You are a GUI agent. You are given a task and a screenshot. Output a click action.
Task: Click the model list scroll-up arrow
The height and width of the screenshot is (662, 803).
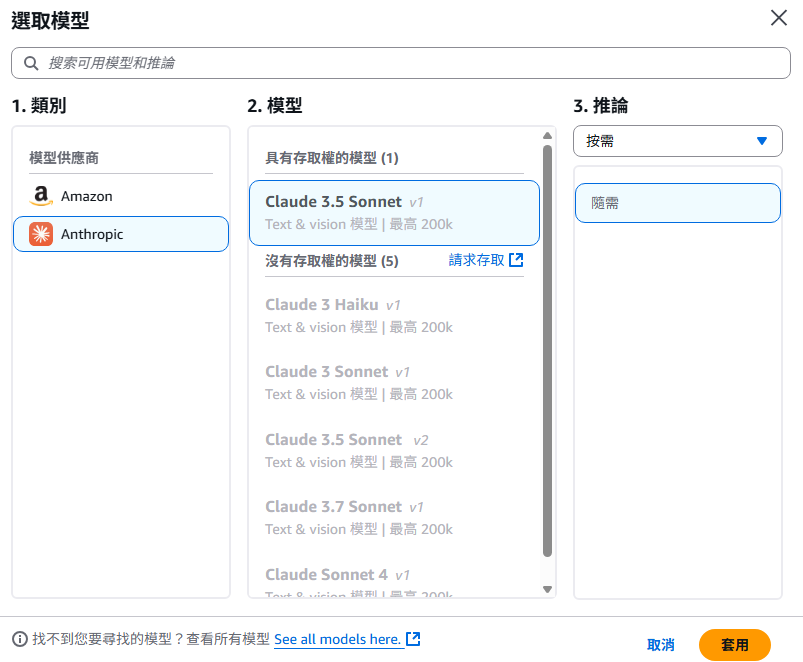tap(547, 136)
